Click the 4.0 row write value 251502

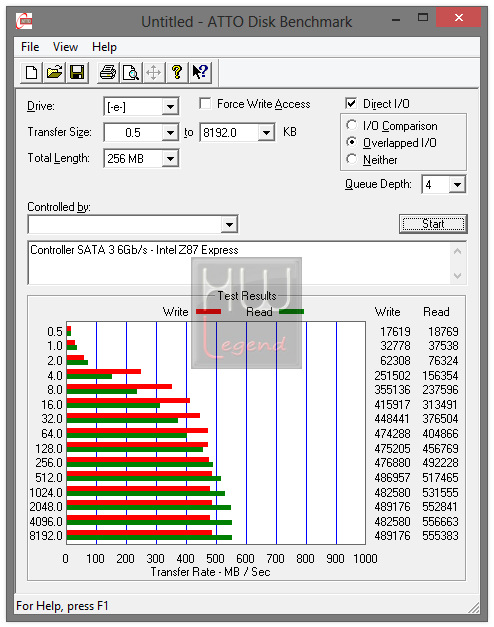[x=392, y=376]
